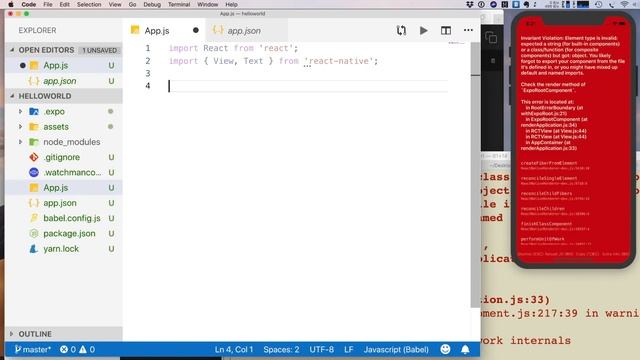
Task: Open the feedback smiley icon in status bar
Action: tap(445, 349)
